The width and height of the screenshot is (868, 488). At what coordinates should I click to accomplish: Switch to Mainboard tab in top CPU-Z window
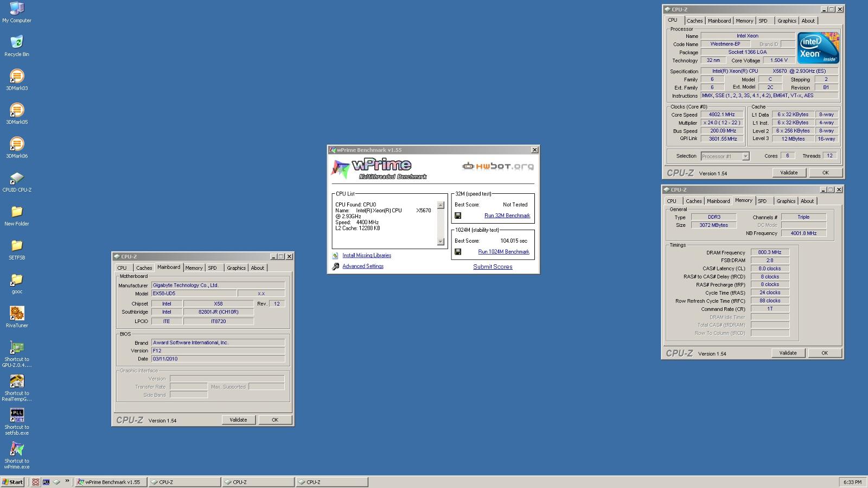click(x=719, y=21)
